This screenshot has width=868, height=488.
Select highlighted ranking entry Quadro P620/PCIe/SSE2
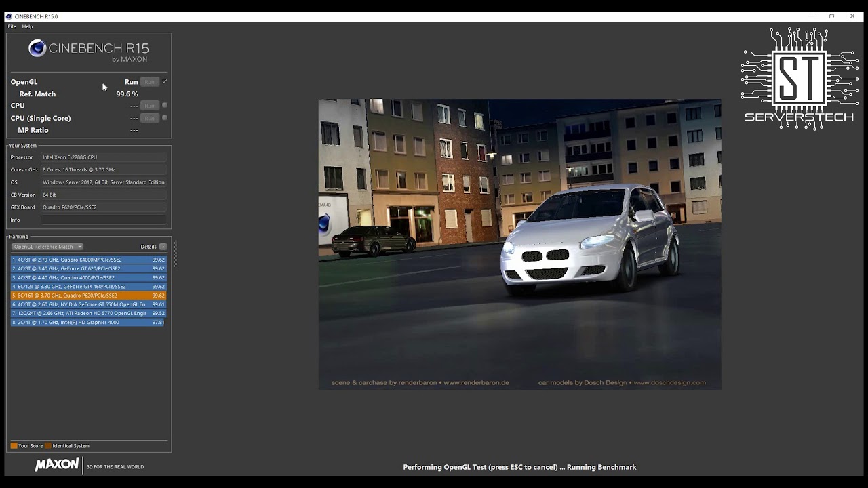(x=88, y=296)
